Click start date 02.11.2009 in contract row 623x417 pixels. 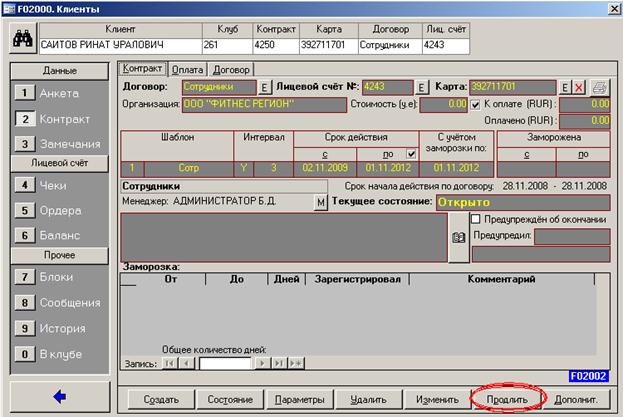[x=325, y=168]
